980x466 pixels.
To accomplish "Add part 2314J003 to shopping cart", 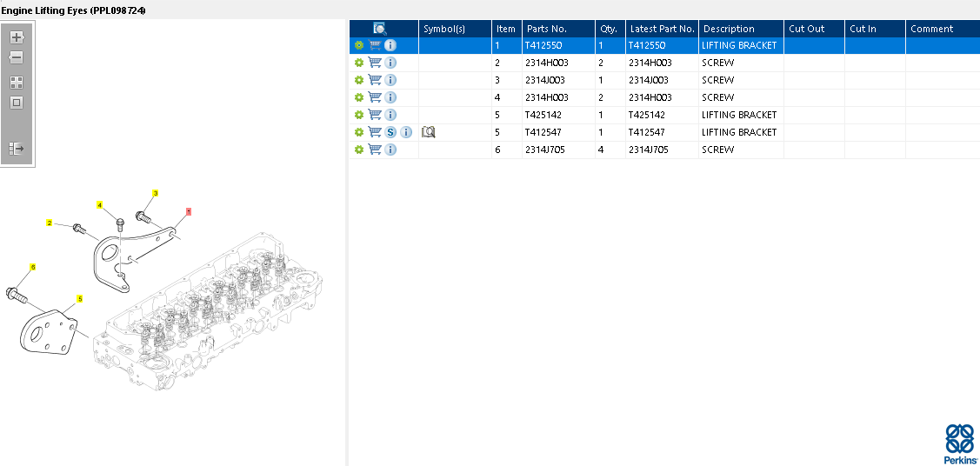I will point(375,80).
